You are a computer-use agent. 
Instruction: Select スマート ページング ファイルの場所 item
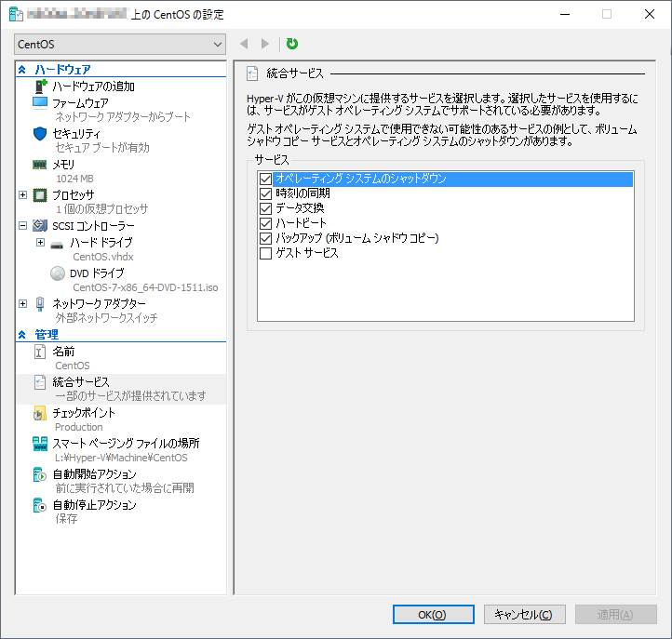coord(126,444)
